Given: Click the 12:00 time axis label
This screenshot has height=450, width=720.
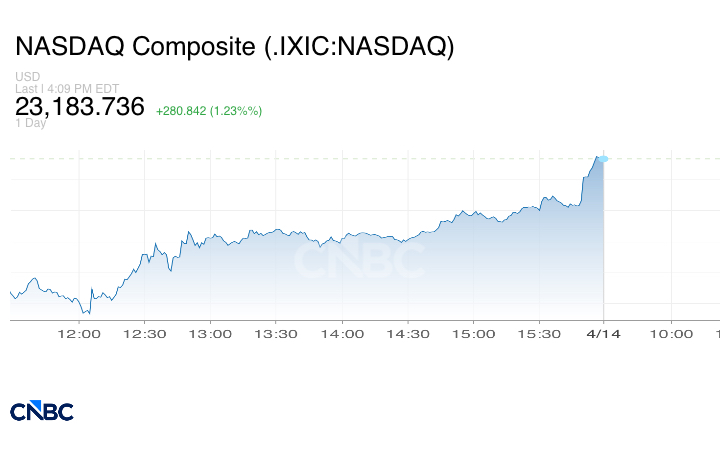Looking at the screenshot, I should 80,333.
